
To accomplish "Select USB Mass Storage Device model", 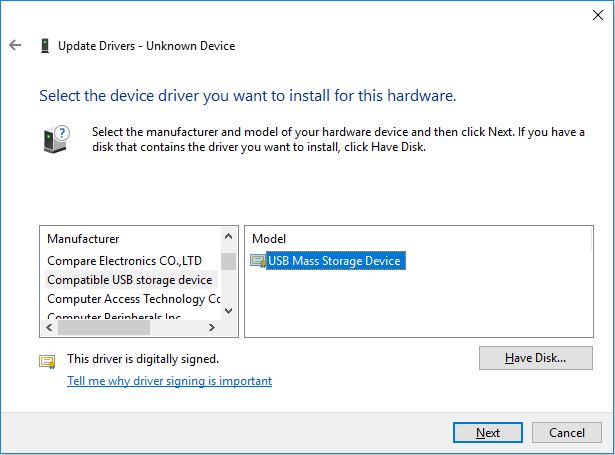I will (333, 261).
